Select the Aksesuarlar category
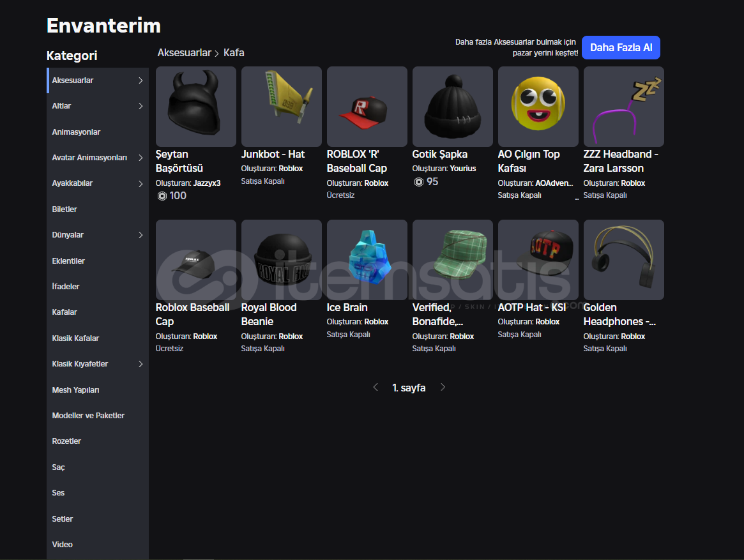744x560 pixels. 98,80
